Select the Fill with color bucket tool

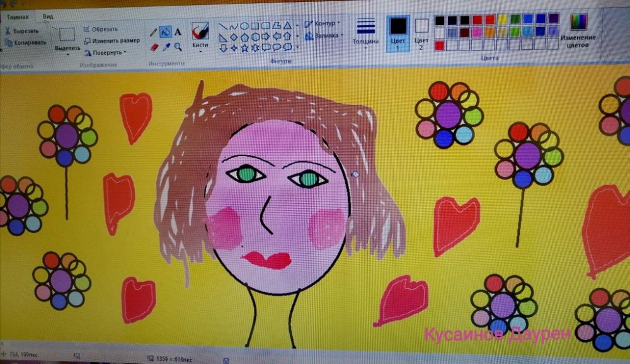165,31
